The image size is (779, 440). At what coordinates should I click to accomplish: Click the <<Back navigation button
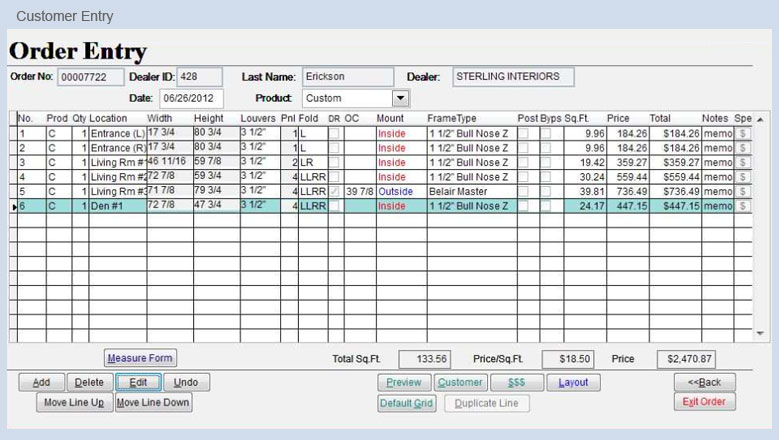point(704,382)
